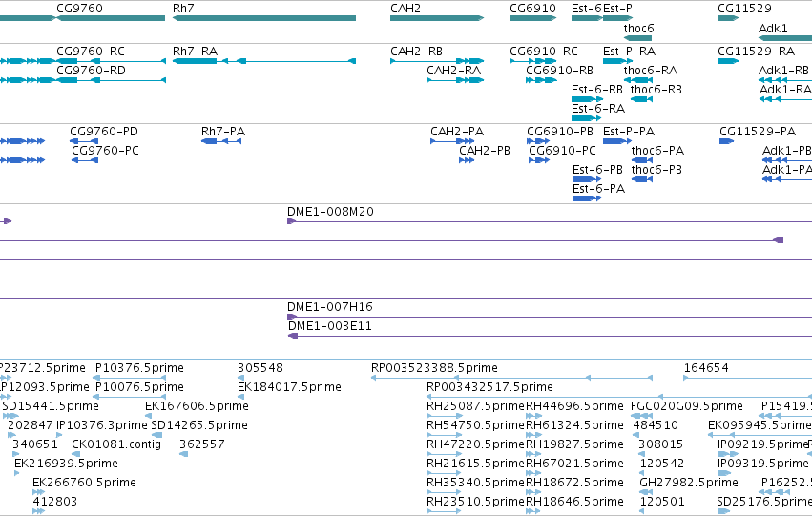Click the CG9760-RC transcript label
This screenshot has height=516, width=812.
click(91, 52)
